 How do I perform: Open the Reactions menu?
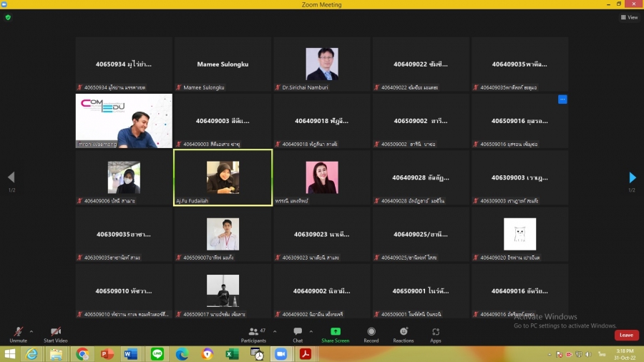[x=404, y=332]
